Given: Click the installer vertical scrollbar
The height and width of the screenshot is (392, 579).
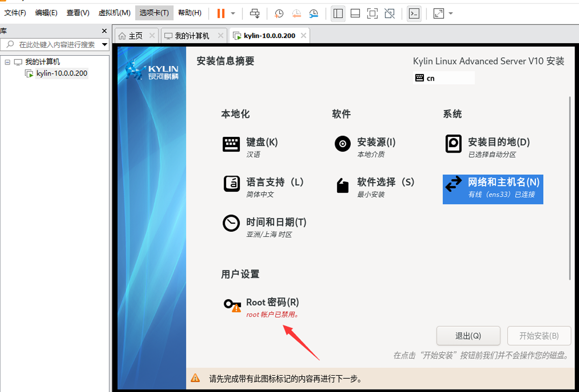Looking at the screenshot, I should click(570, 188).
